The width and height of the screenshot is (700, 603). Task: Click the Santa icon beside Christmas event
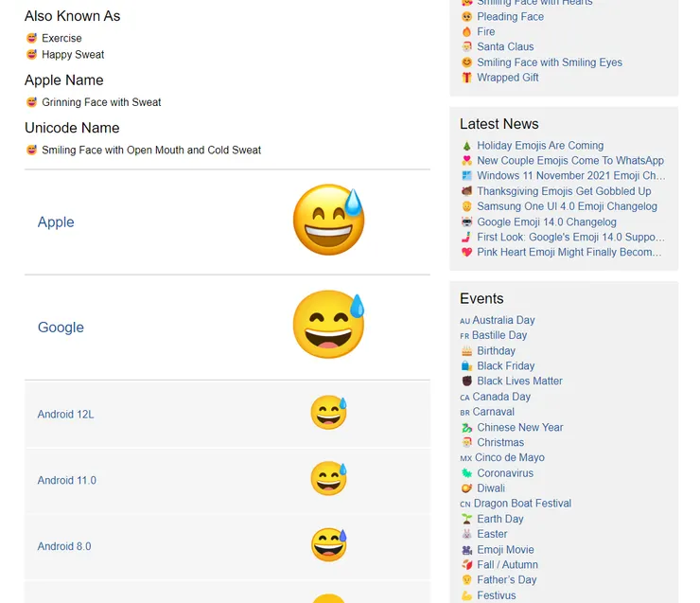click(466, 443)
